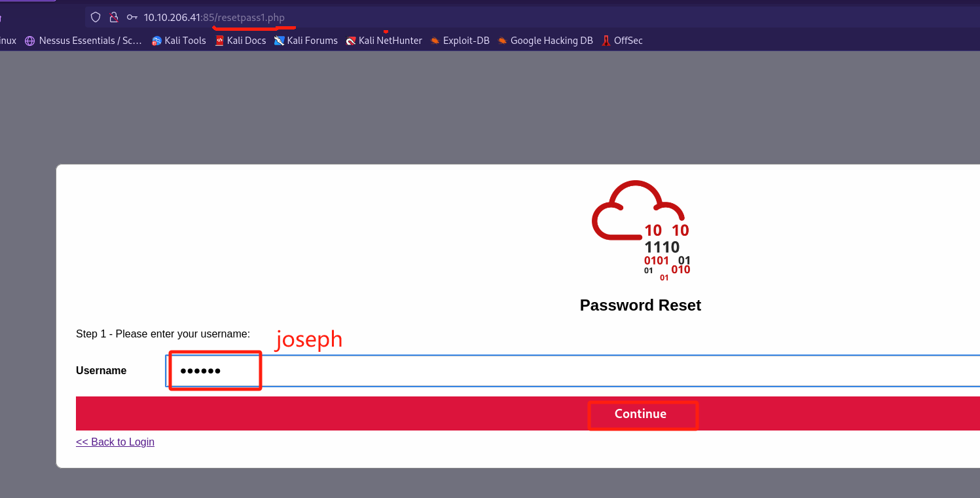Click the URL address bar text

[214, 17]
